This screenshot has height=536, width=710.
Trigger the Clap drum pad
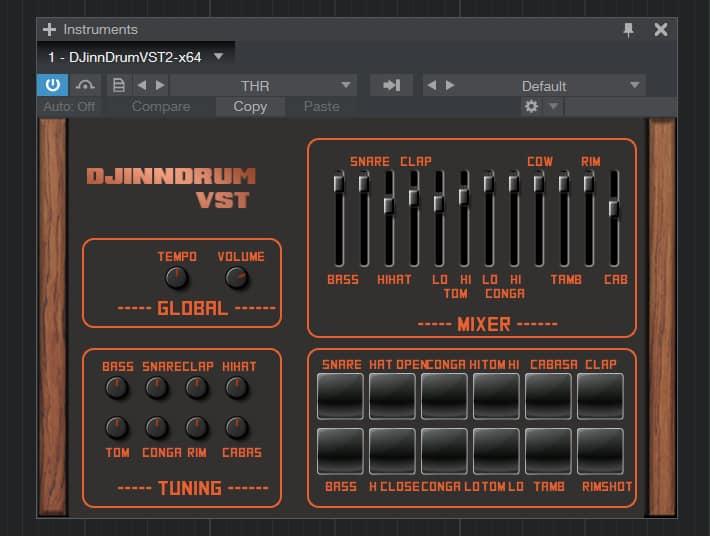point(600,396)
